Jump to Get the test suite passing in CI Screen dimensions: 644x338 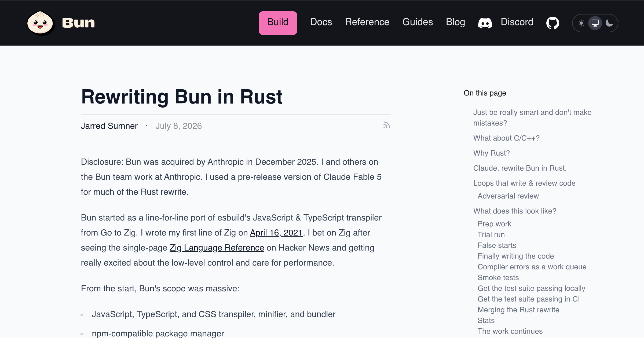coord(529,299)
